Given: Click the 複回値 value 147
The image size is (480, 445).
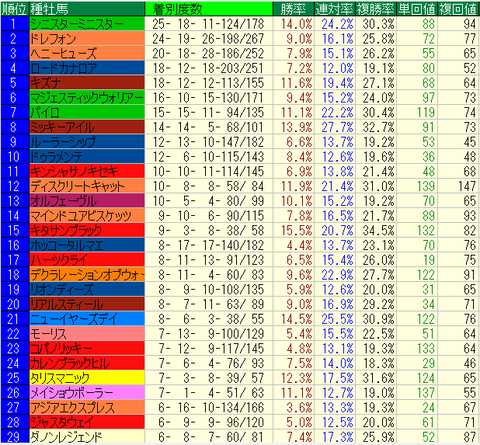Looking at the screenshot, I should click(x=458, y=186).
